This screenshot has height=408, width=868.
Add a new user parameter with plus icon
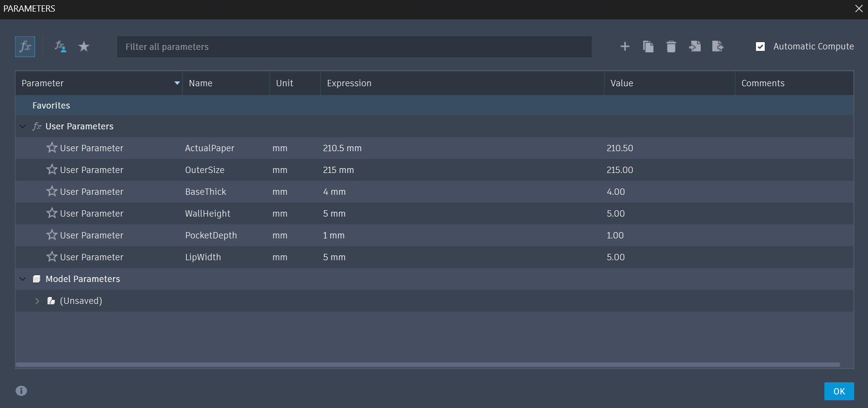pyautogui.click(x=625, y=47)
